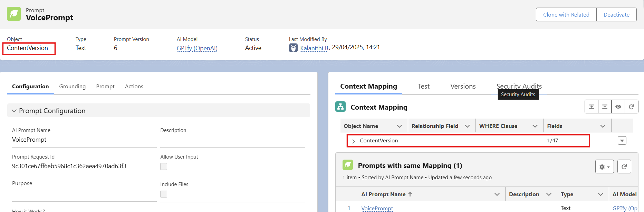Image resolution: width=644 pixels, height=212 pixels.
Task: Toggle the eye icon in Context Mapping toolbar
Action: pos(618,107)
